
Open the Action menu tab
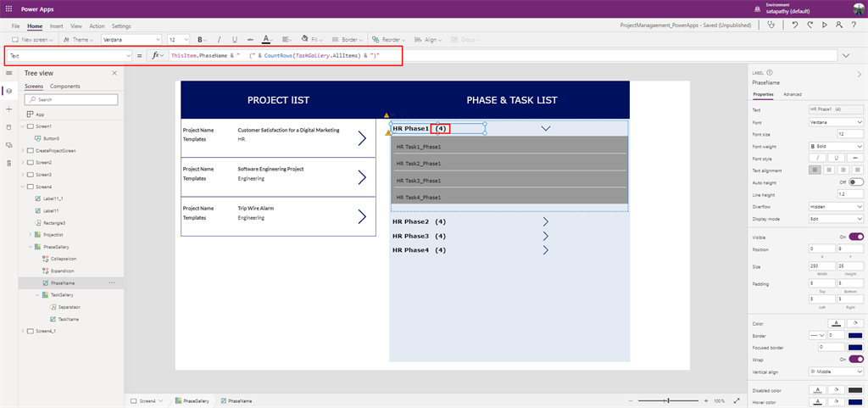[x=97, y=26]
